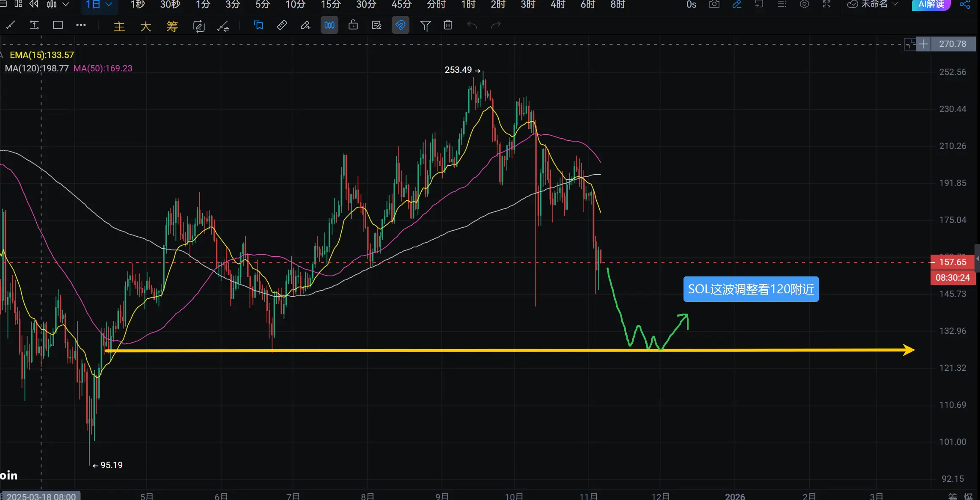Screen dimensions: 980x500
Task: Take a chart screenshot with camera icon
Action: [714, 4]
